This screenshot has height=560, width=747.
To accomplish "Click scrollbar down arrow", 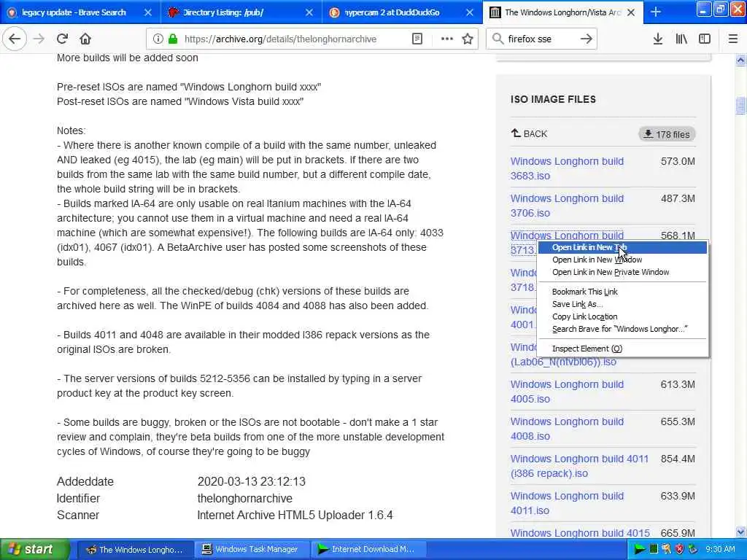I will pos(740,532).
